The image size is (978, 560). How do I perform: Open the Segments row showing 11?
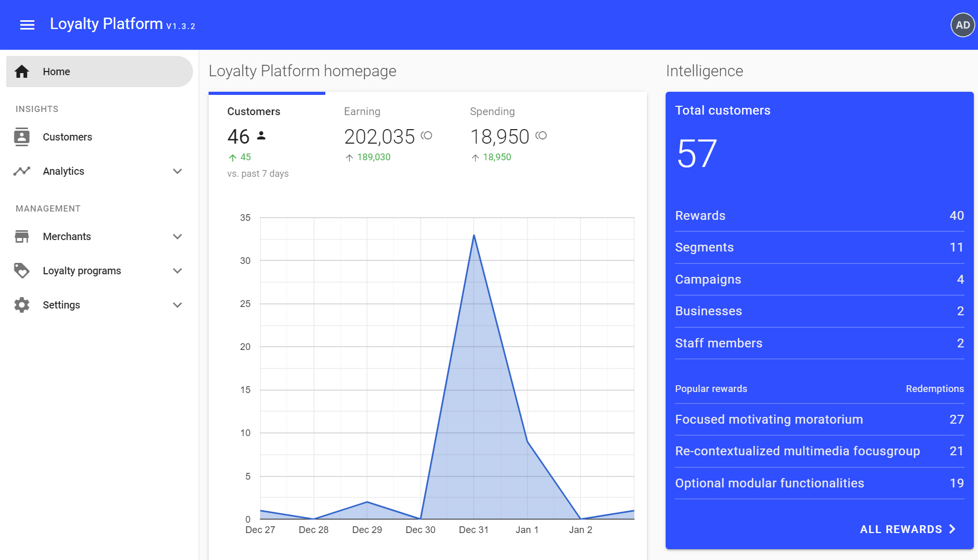click(x=820, y=247)
